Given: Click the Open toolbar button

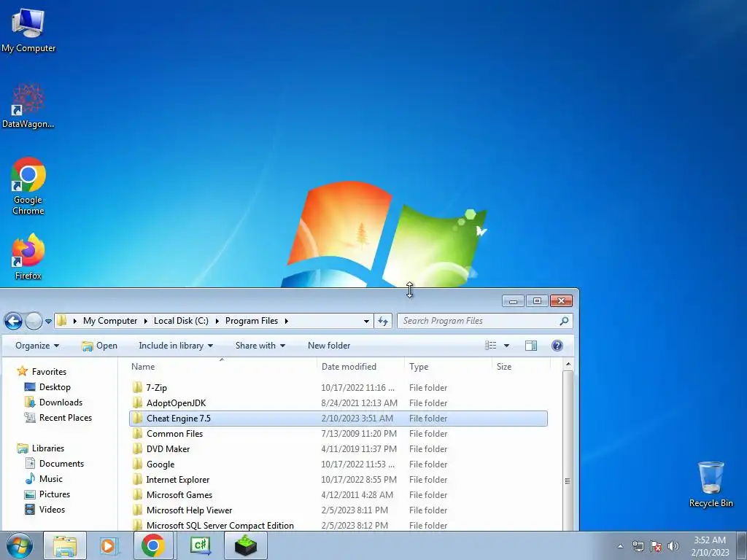Looking at the screenshot, I should pyautogui.click(x=99, y=346).
